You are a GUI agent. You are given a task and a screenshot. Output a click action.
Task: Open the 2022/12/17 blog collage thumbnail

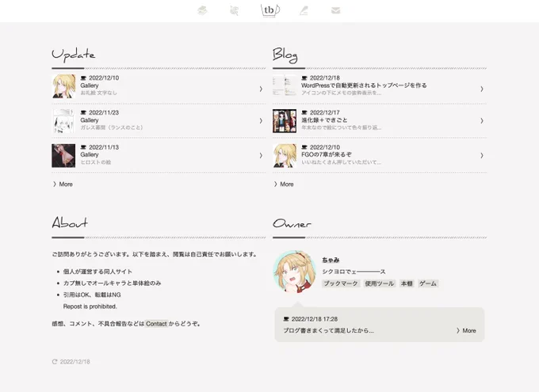285,121
